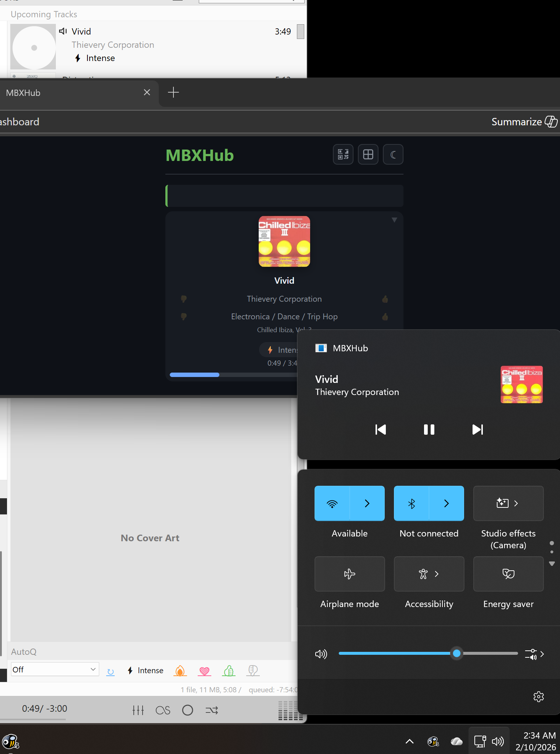Click the Chilled Ibiza album cover in MBXHub
Image resolution: width=560 pixels, height=754 pixels.
tap(284, 241)
